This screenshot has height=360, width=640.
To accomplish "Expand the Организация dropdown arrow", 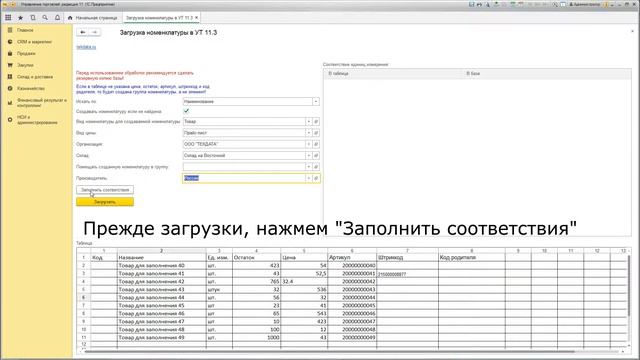I will [x=309, y=144].
